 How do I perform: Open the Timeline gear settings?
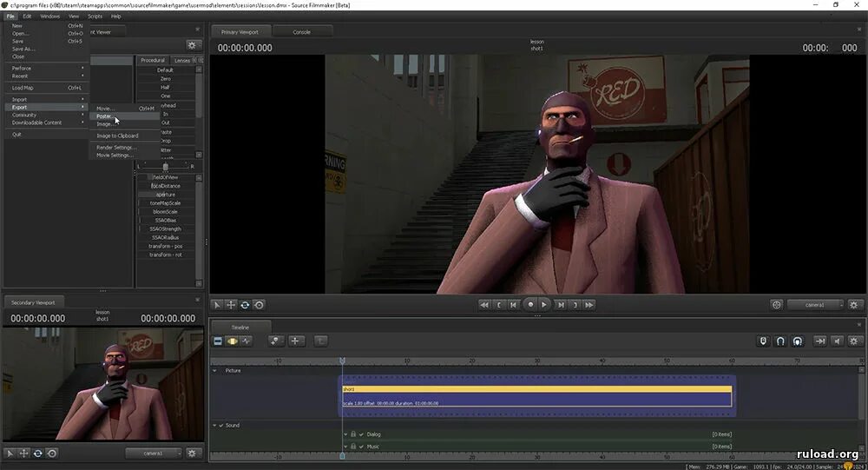(853, 341)
